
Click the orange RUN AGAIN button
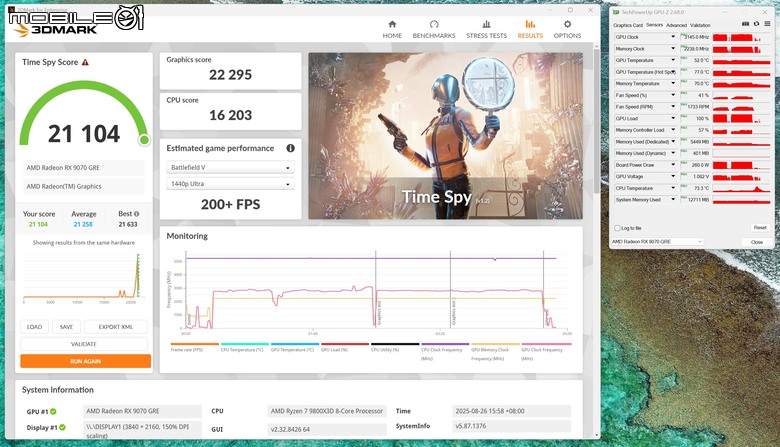pos(86,361)
